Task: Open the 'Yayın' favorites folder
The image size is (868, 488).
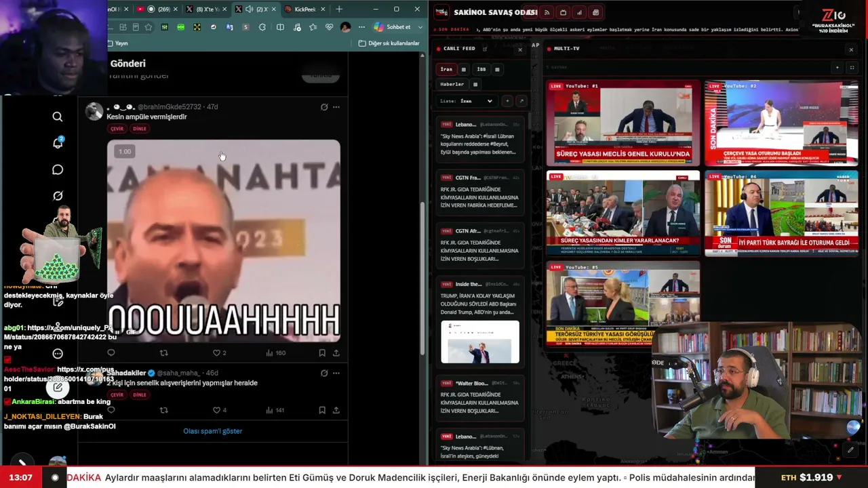Action: point(117,43)
